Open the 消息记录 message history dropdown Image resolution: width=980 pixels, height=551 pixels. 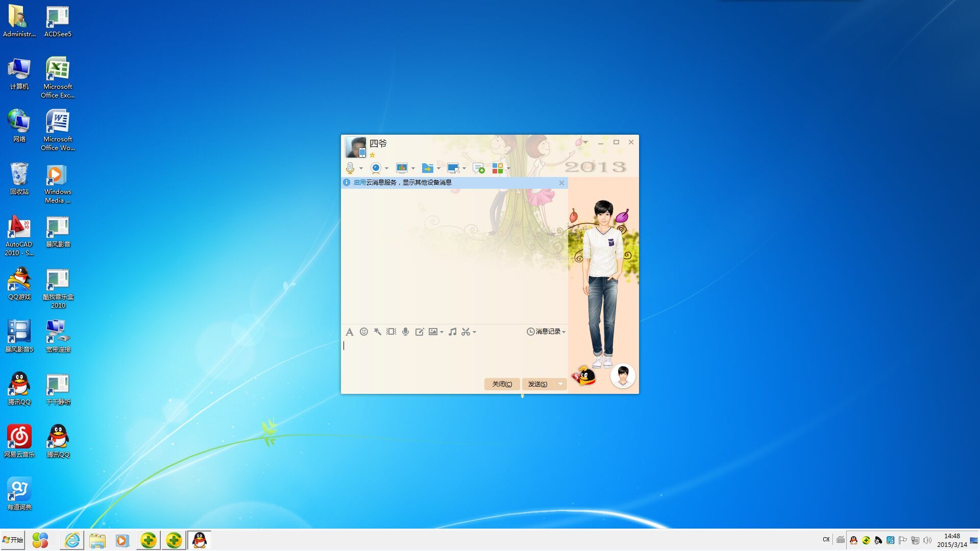[546, 332]
